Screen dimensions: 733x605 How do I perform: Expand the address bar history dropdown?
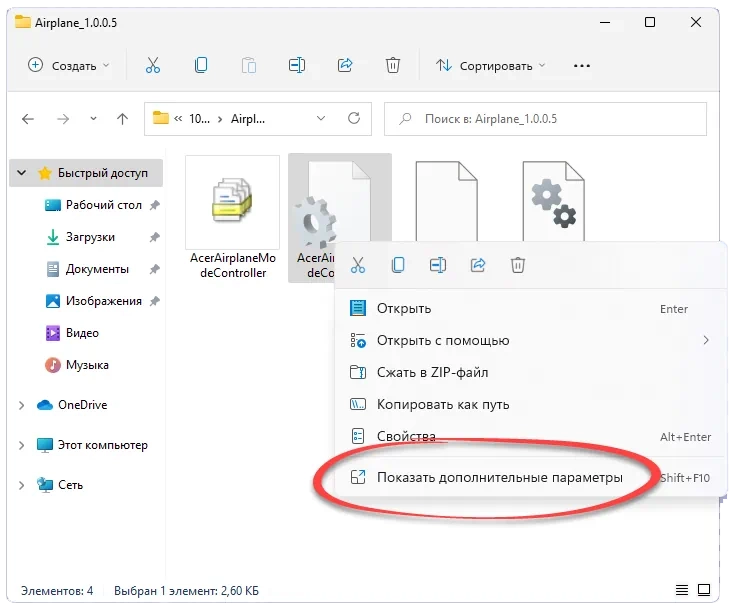click(321, 119)
